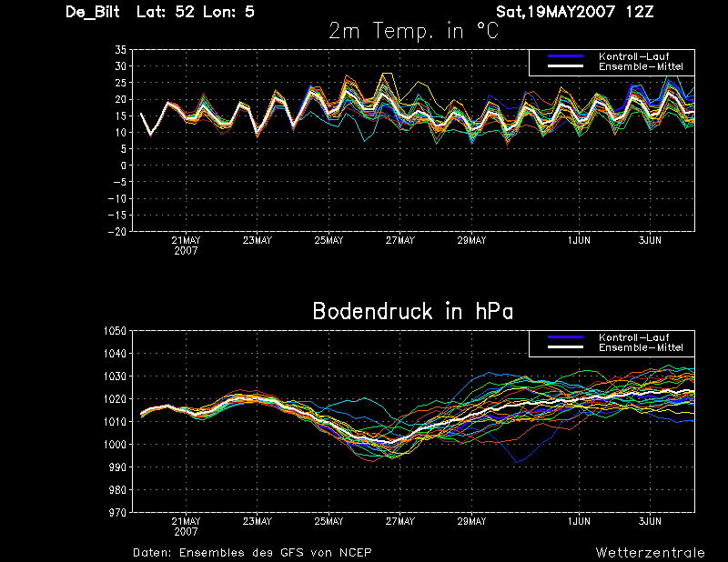Click the 3JUN tick label under pressure chart

tap(650, 521)
